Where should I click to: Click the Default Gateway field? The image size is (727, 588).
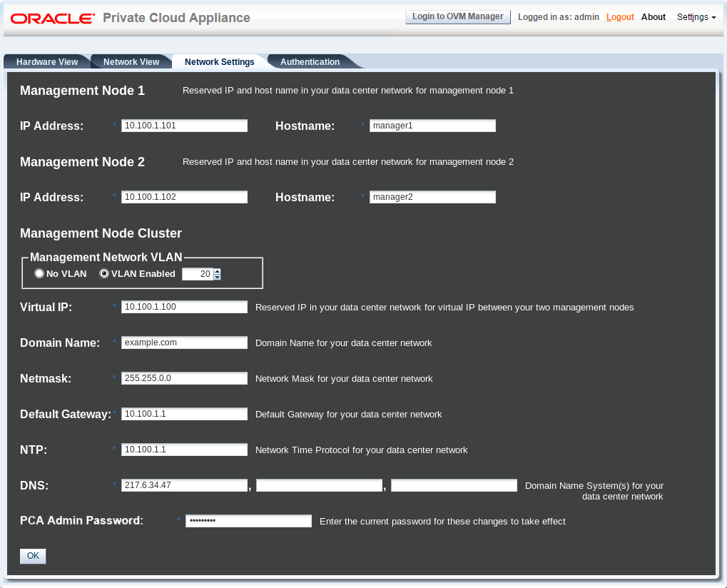pyautogui.click(x=183, y=413)
